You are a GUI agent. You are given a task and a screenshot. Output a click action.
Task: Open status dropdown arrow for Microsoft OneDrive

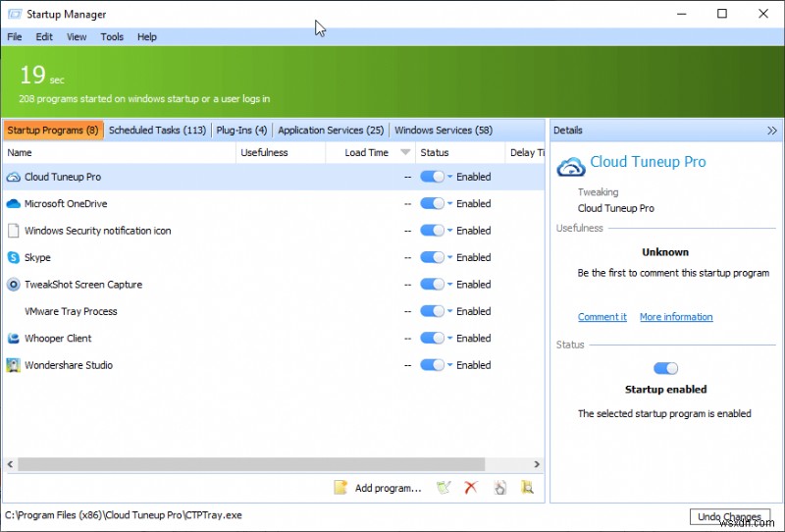(449, 204)
